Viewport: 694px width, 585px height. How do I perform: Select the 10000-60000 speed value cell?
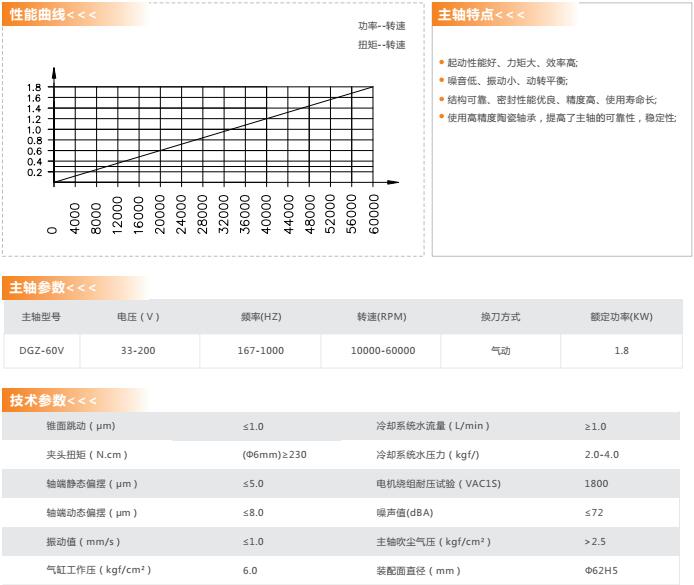382,351
